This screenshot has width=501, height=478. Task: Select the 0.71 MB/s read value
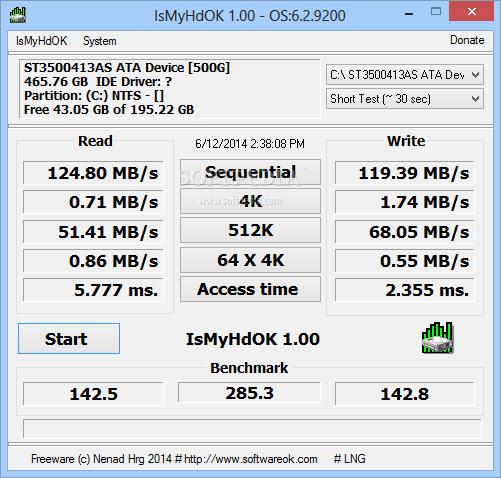(93, 202)
